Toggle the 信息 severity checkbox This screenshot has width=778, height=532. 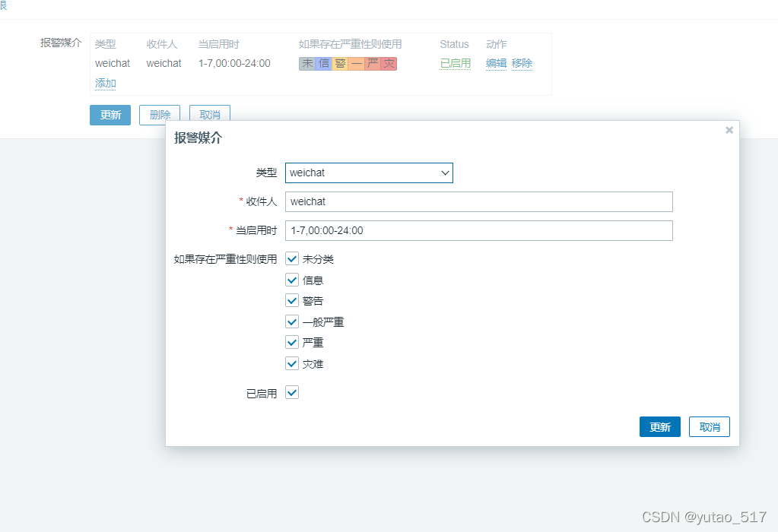(292, 280)
